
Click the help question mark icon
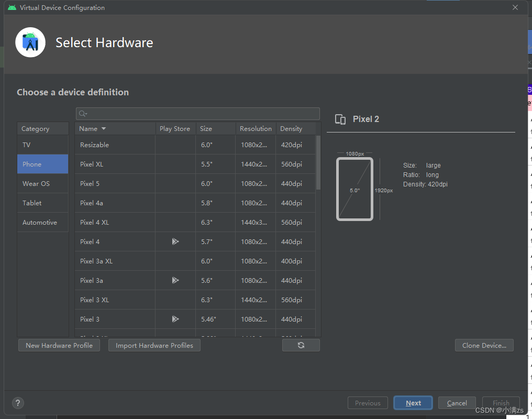click(x=18, y=403)
